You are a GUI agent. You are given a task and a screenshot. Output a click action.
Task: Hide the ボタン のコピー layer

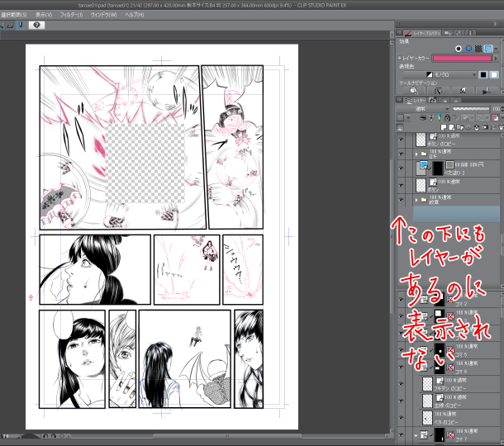pyautogui.click(x=401, y=140)
